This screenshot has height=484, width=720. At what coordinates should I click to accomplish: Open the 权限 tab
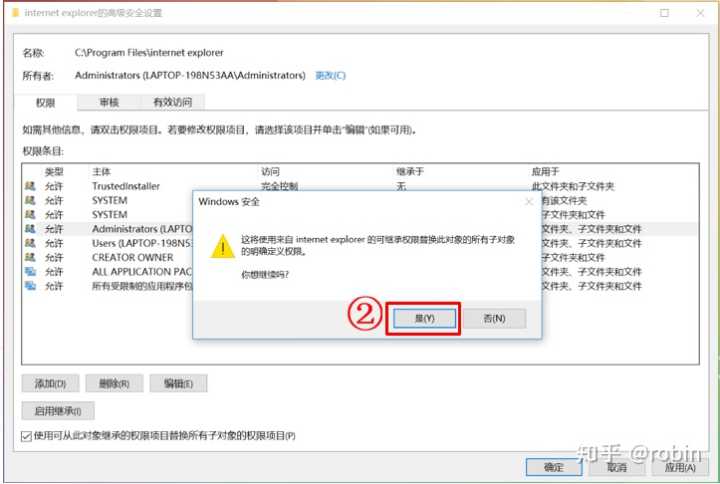(x=45, y=102)
